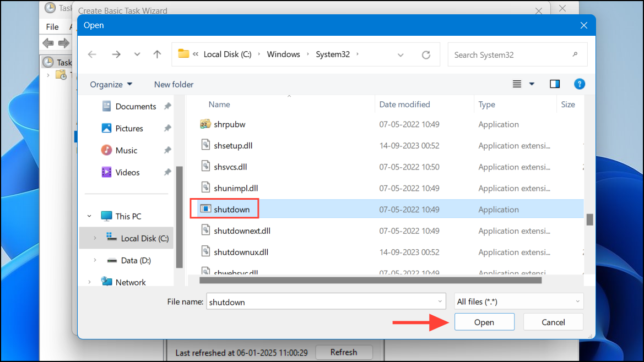The width and height of the screenshot is (644, 362).
Task: Open the File menu in Task Scheduler
Action: coord(52,26)
